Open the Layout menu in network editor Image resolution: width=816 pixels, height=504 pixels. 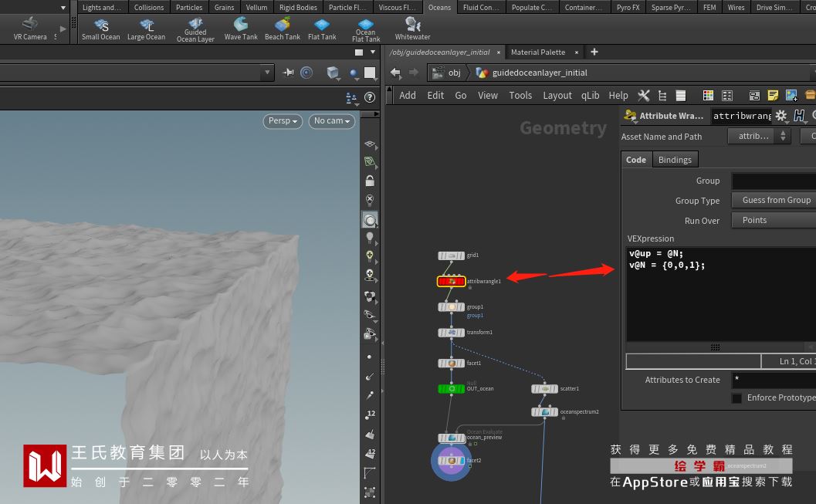tap(557, 96)
